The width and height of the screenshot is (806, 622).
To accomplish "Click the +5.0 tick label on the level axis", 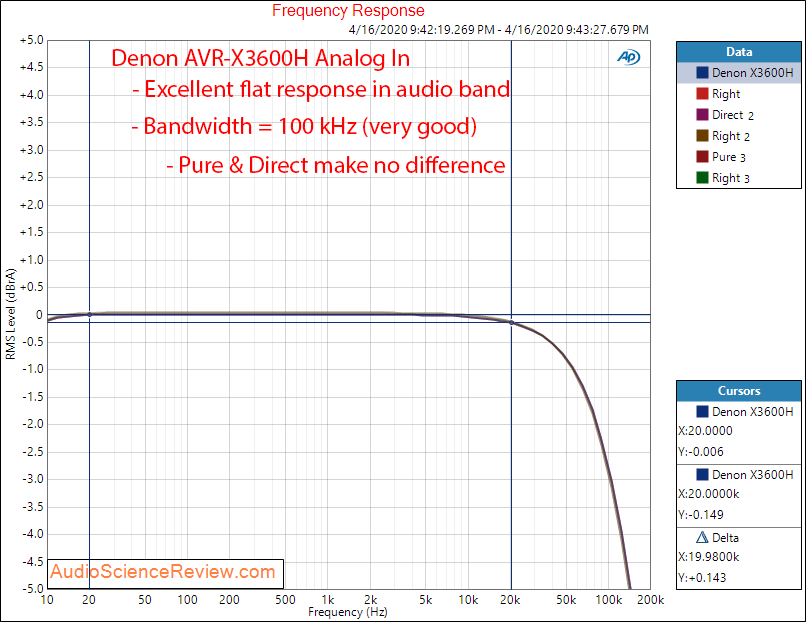I will 32,40.
